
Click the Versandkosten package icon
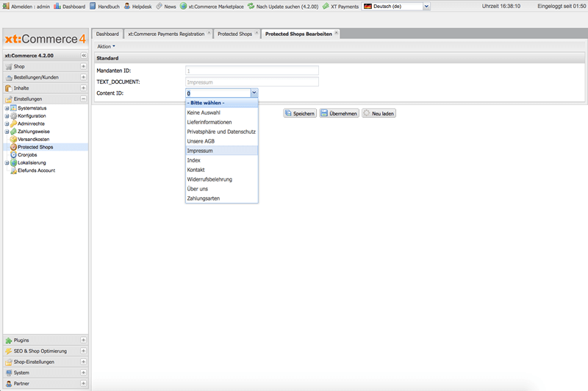pyautogui.click(x=13, y=139)
